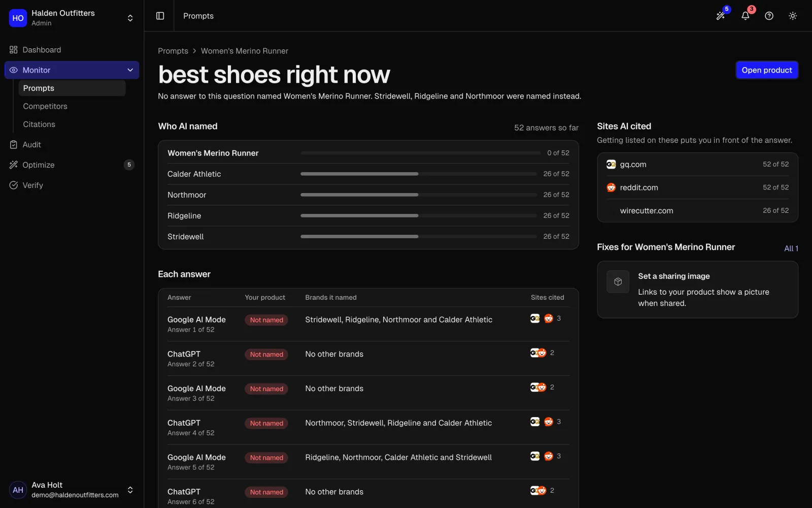Viewport: 812px width, 508px height.
Task: Click gq icon in Answer 1 row
Action: [x=535, y=319]
